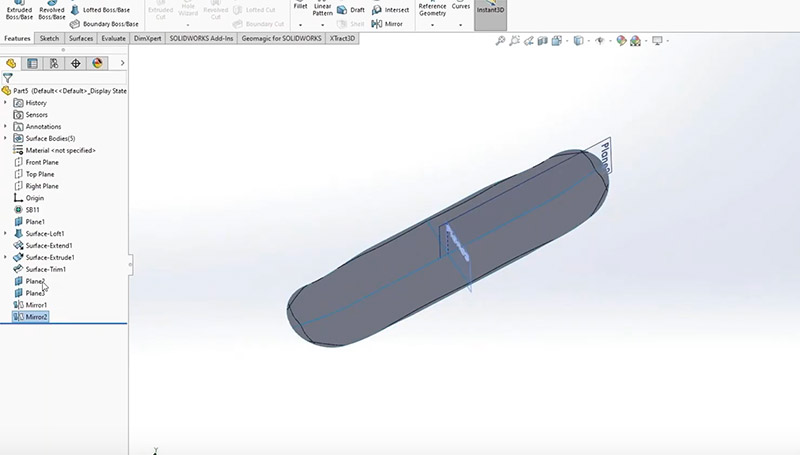The image size is (800, 455).
Task: Click the Lofted Boss/Base button
Action: [x=100, y=9]
